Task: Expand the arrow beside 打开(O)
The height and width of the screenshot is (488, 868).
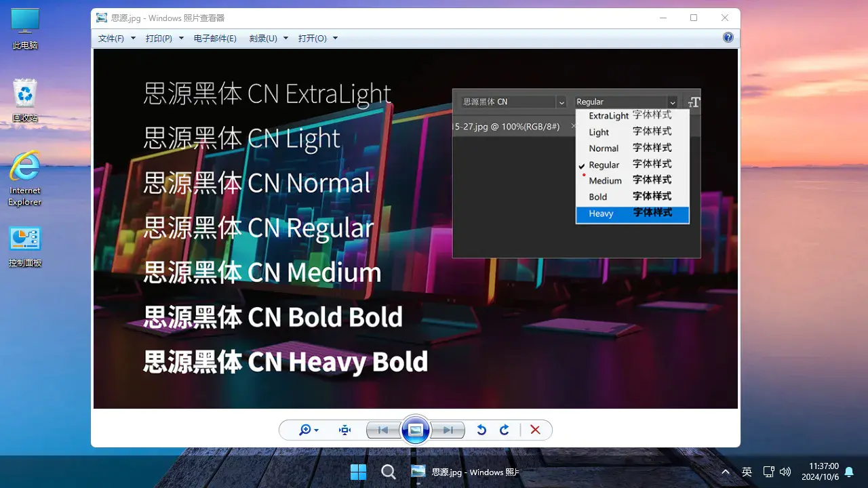Action: click(x=335, y=39)
